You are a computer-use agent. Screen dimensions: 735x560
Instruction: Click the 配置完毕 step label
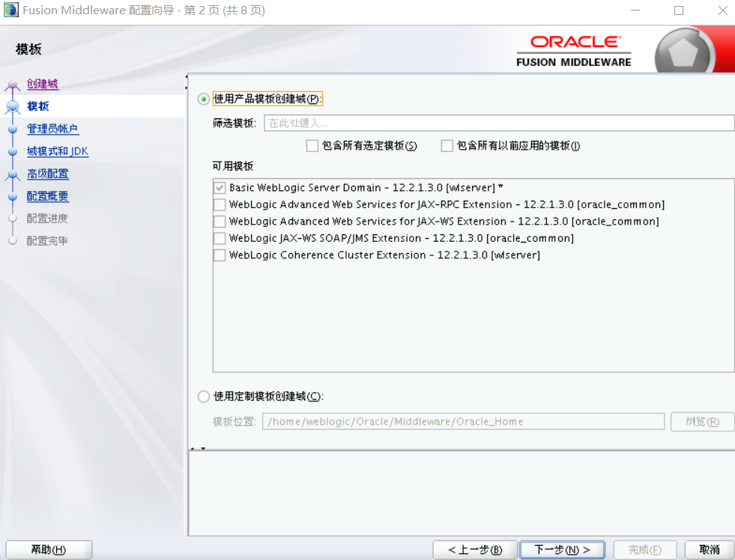click(47, 241)
